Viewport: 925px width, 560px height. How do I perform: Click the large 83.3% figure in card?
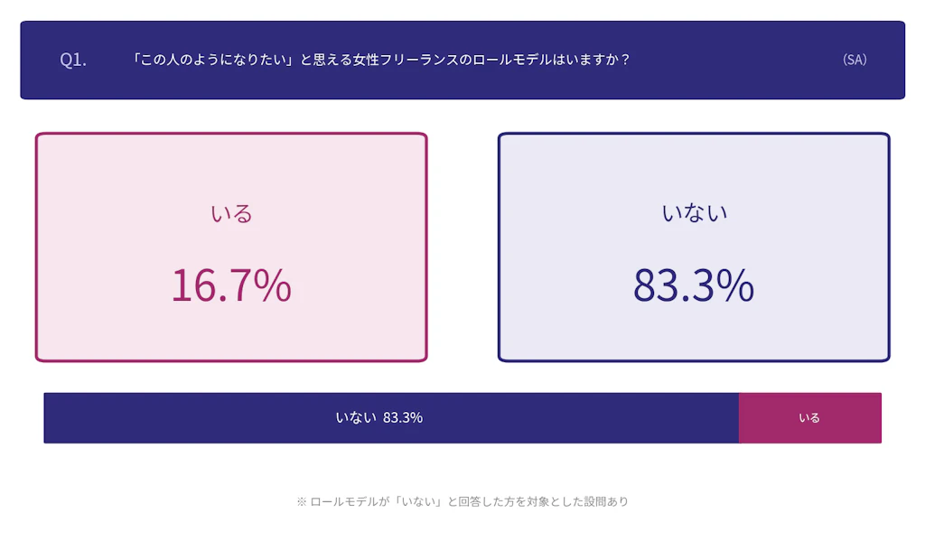tap(694, 285)
